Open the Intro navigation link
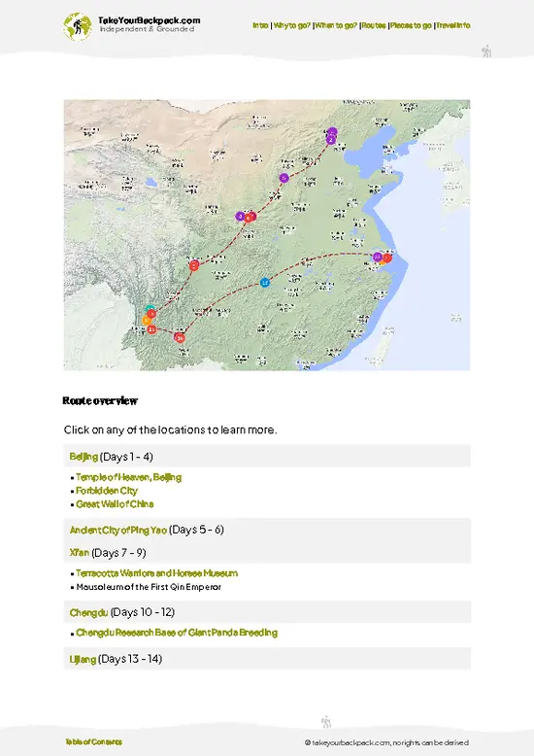 point(260,25)
